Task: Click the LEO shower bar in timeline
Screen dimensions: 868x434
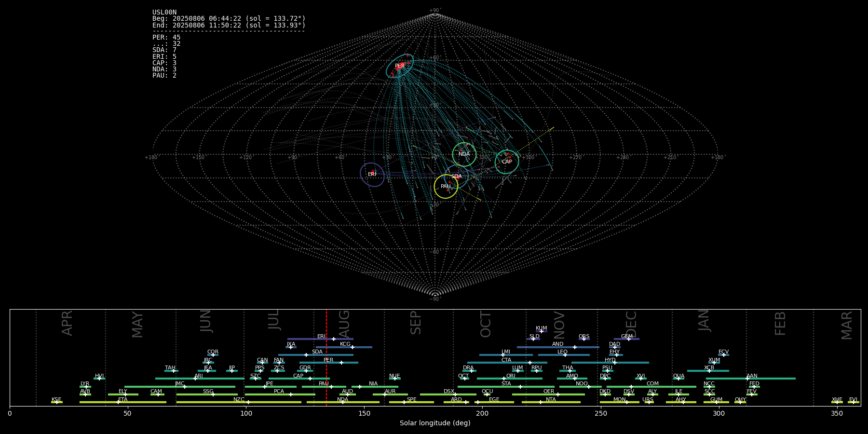Action: point(564,355)
